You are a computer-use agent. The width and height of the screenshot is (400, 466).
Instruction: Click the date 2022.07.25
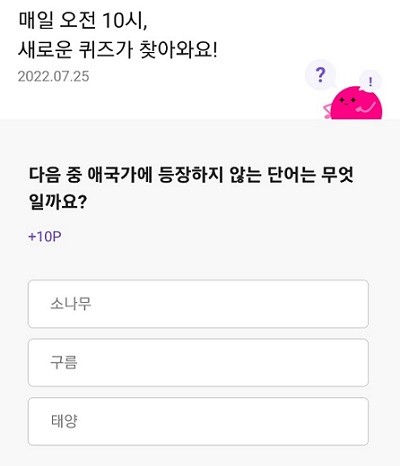[54, 76]
